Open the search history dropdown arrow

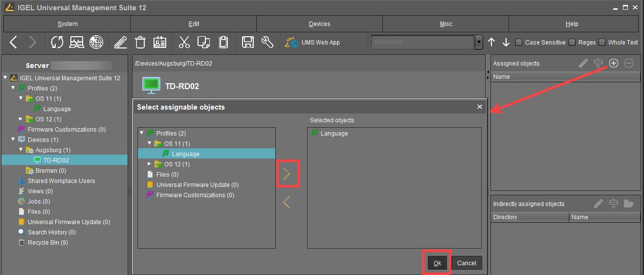pyautogui.click(x=479, y=43)
